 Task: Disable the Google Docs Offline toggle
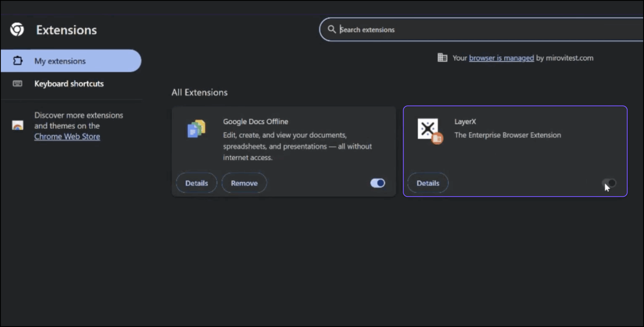(x=377, y=183)
